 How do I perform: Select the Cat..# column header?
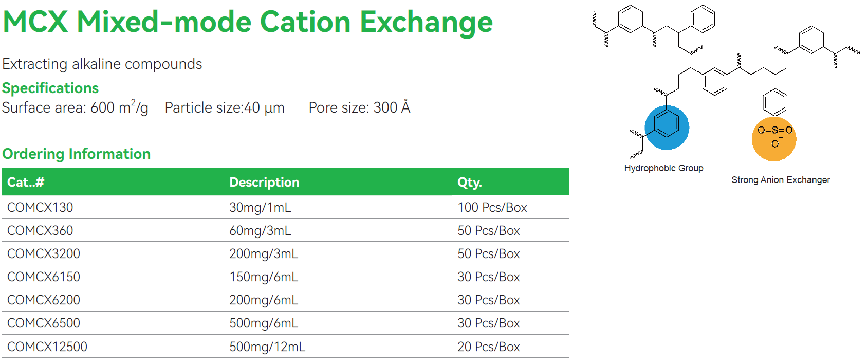click(x=26, y=182)
